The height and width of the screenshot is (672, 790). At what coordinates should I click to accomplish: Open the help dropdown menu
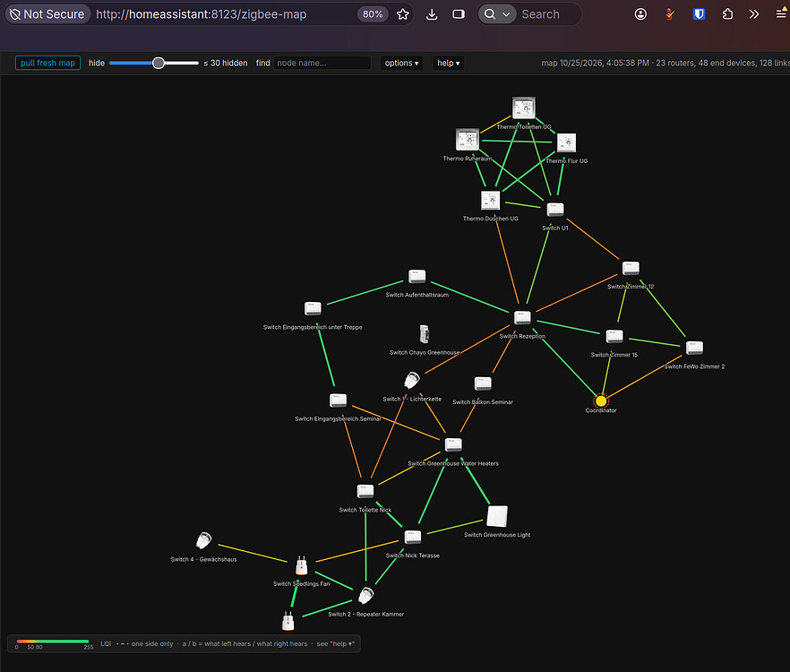pos(449,63)
